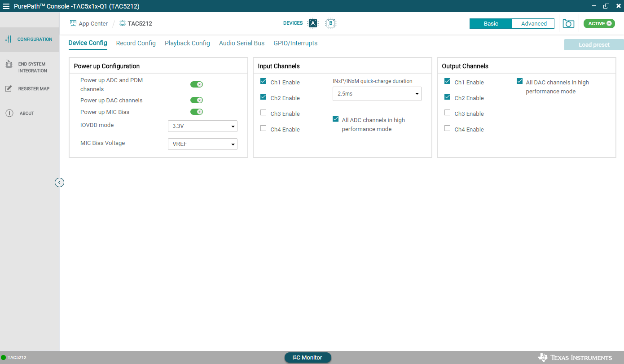Screen dimensions: 624x364
Task: Select device A chip icon
Action: tap(313, 23)
